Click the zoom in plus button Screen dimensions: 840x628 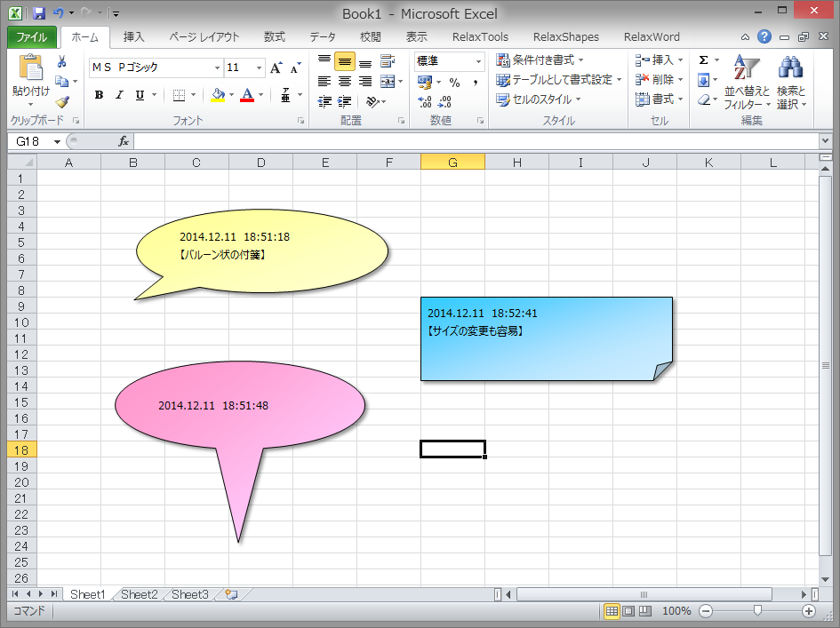click(x=808, y=611)
